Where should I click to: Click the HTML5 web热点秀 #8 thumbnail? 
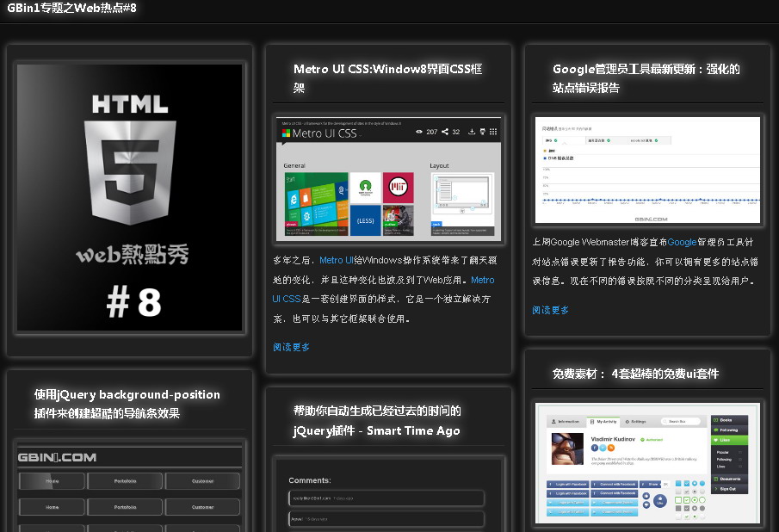point(129,198)
